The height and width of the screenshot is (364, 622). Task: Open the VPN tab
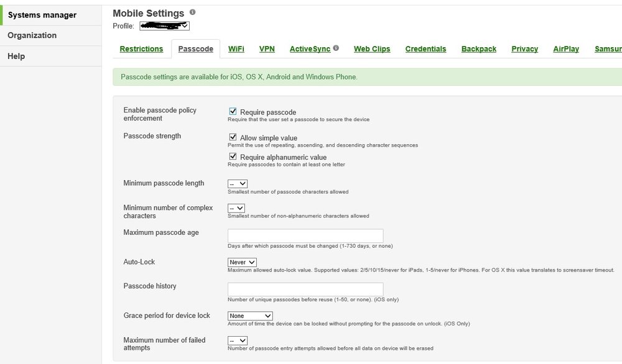point(267,48)
